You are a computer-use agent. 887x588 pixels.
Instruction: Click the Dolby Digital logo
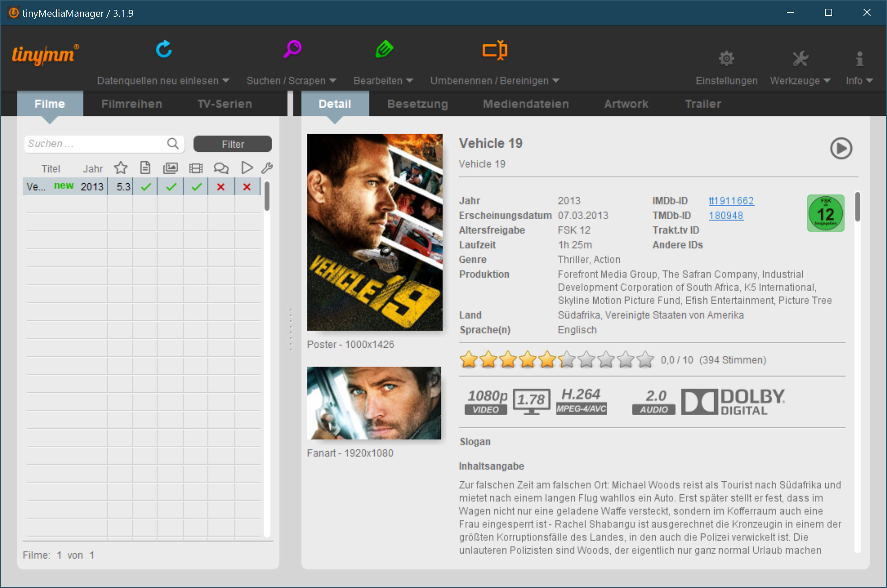(733, 402)
